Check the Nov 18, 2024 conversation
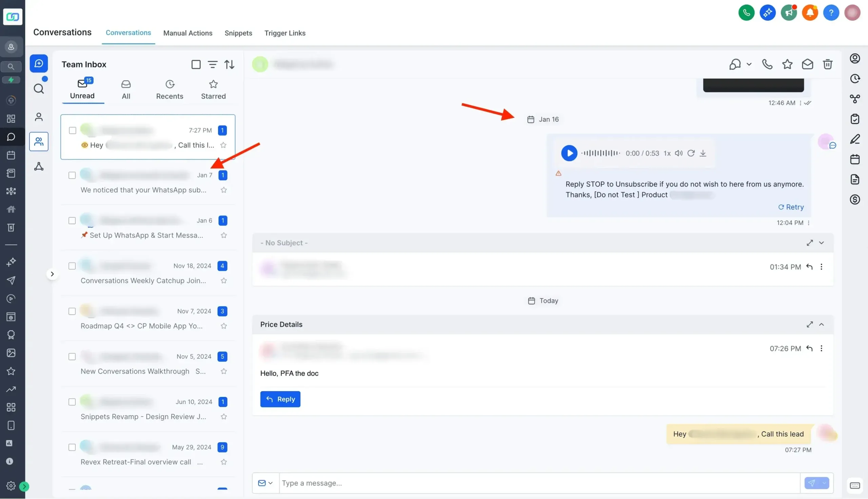Screen dimensions: 868x499 tap(72, 266)
